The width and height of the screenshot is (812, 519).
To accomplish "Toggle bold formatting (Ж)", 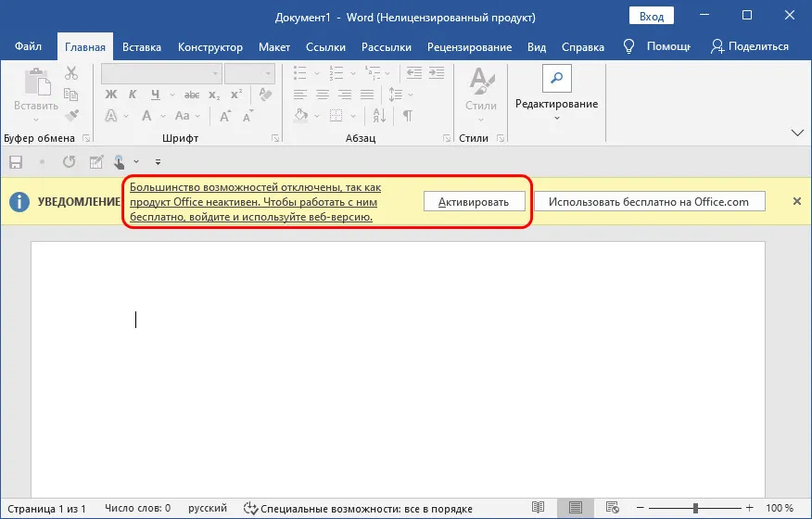I will click(111, 94).
